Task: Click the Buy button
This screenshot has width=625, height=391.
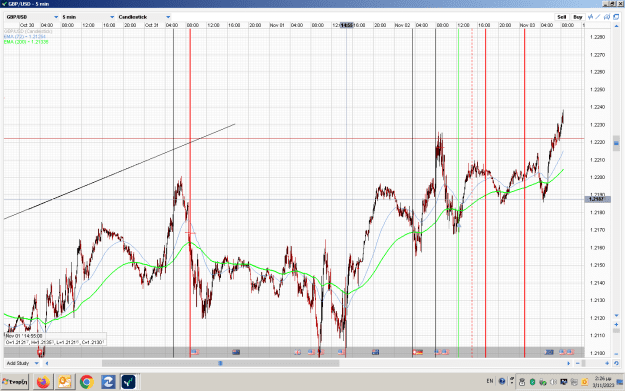Action: pos(578,17)
